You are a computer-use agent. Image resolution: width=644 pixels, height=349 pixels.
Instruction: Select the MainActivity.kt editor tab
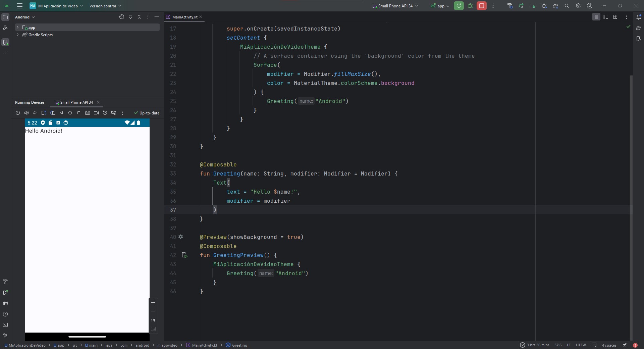(x=184, y=17)
